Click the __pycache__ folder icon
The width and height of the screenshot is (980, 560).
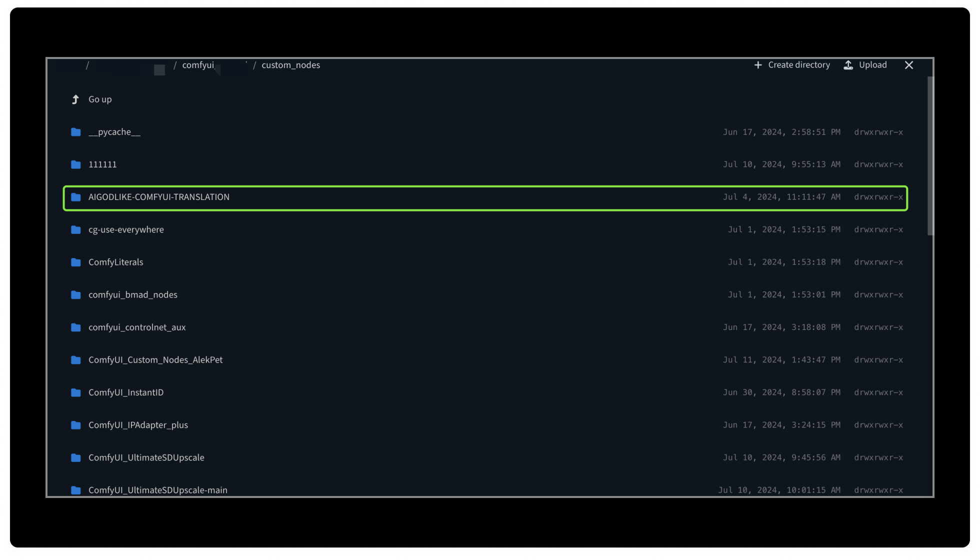pos(76,132)
